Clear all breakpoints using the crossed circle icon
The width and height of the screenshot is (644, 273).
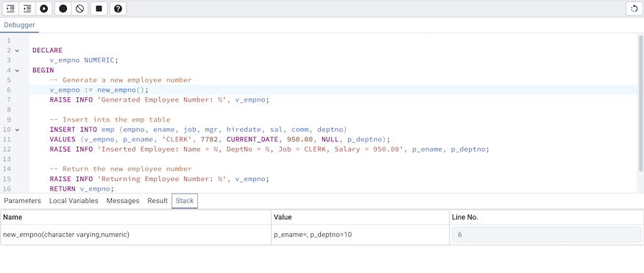point(79,9)
